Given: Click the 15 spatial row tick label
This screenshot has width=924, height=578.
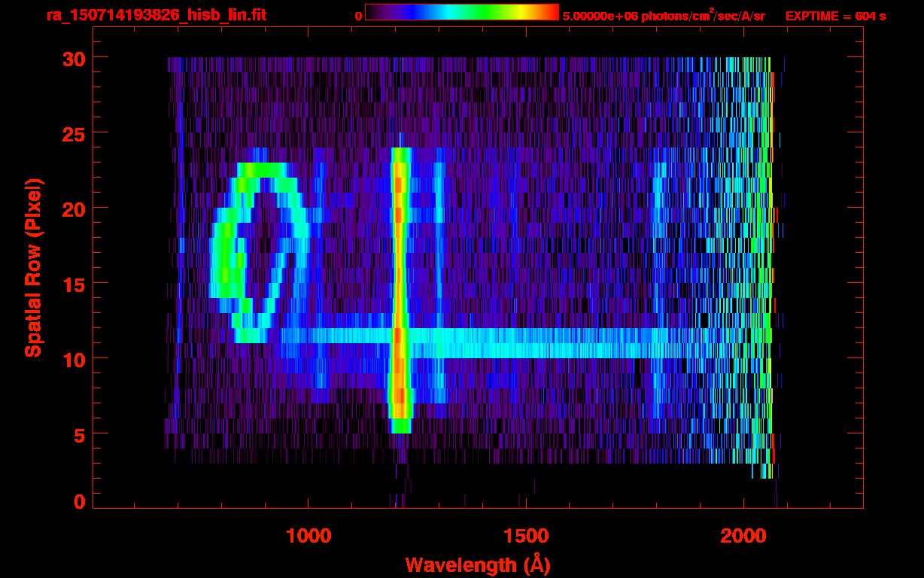Looking at the screenshot, I should (x=74, y=284).
